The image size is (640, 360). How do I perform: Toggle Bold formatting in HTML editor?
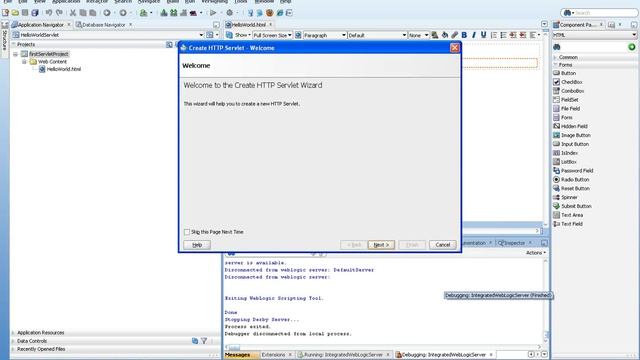coord(464,35)
